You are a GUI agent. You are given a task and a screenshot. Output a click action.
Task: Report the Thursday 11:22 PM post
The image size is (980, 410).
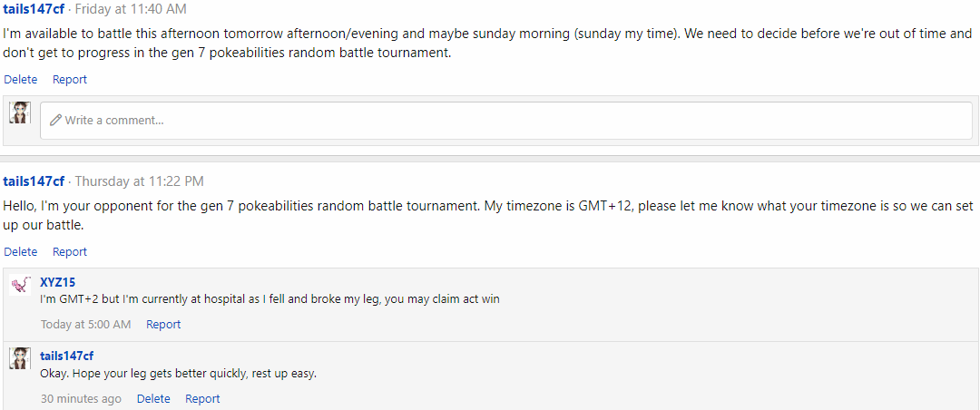[69, 252]
